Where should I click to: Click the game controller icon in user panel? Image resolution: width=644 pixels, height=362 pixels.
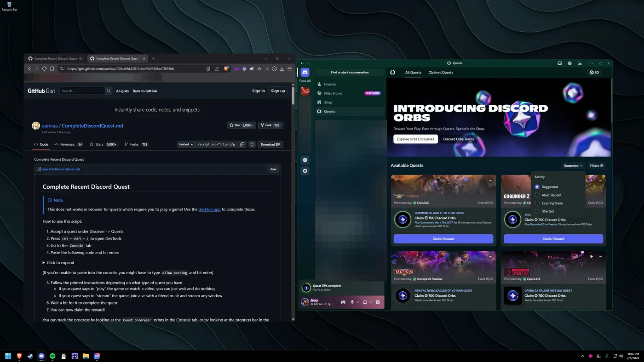tap(343, 302)
